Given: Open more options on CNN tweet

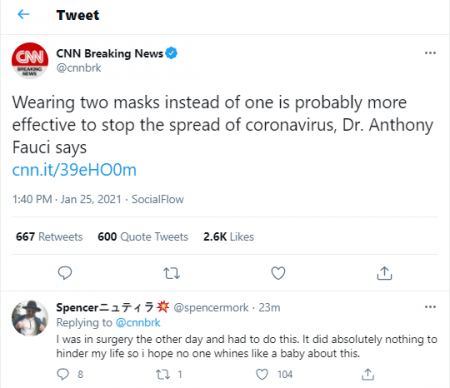Looking at the screenshot, I should tap(430, 53).
